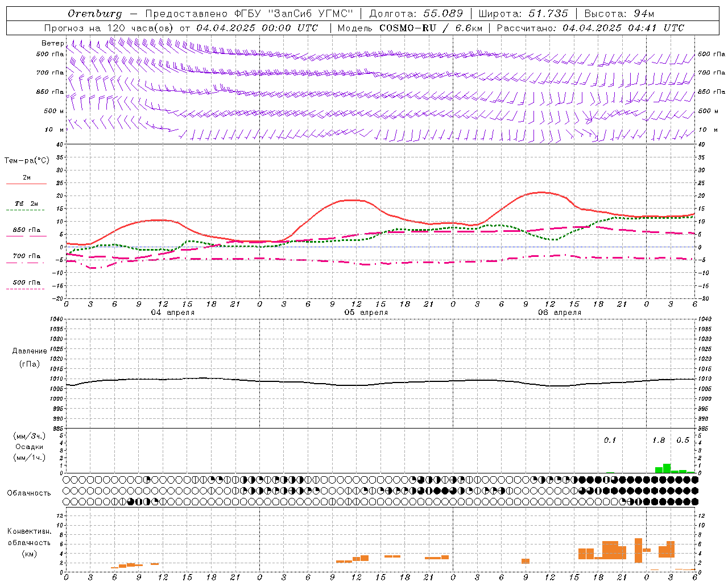Click the forecast start 04.04.2025 00:00 UTC
728x582 pixels.
(x=257, y=28)
